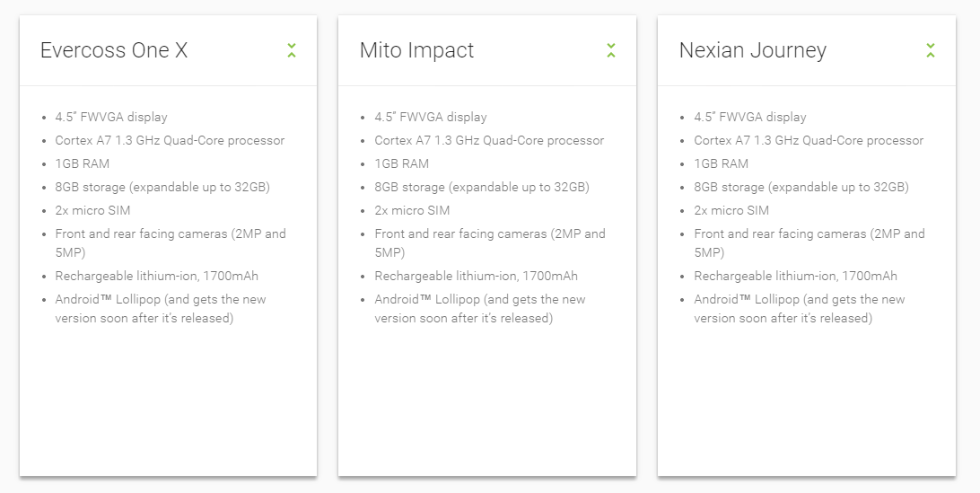The height and width of the screenshot is (493, 980).
Task: Click Cortex A7 processor line in Evercoss One X
Action: (170, 140)
